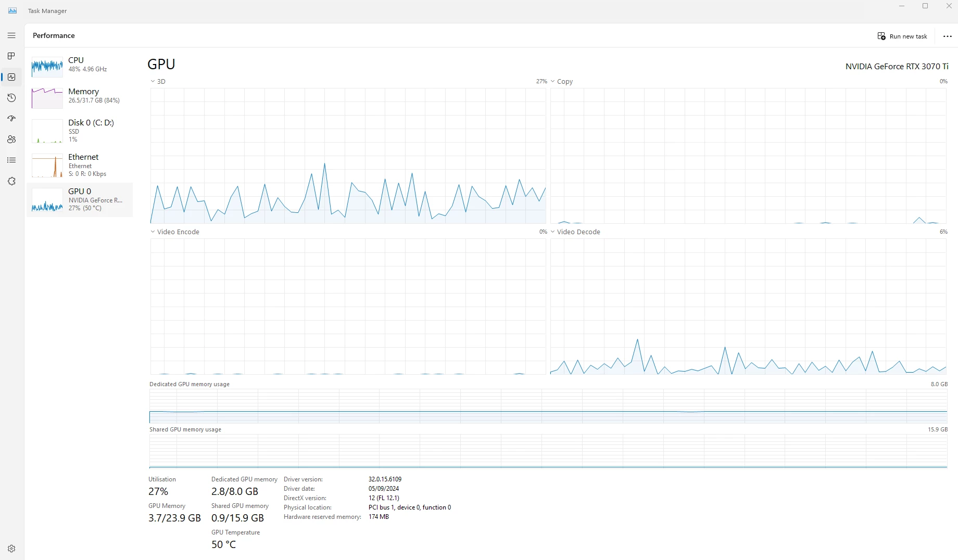Click Run new task button
Screen dimensions: 958x560
coord(902,36)
